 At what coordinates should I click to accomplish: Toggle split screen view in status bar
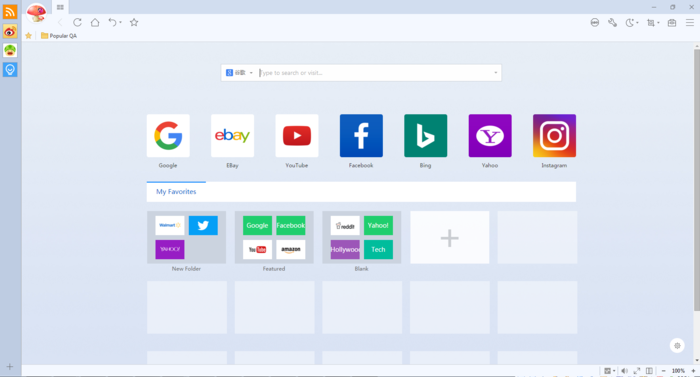tap(649, 371)
